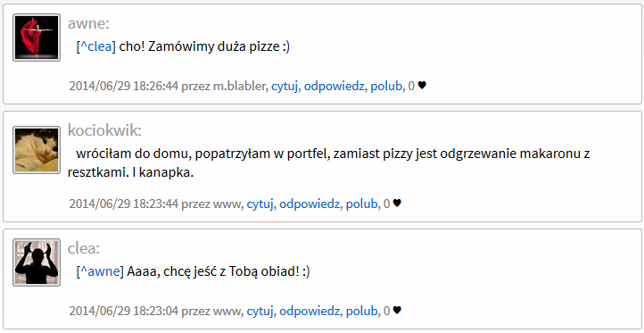The width and height of the screenshot is (644, 333).
Task: Click polub under awne's pizza message
Action: tap(385, 87)
